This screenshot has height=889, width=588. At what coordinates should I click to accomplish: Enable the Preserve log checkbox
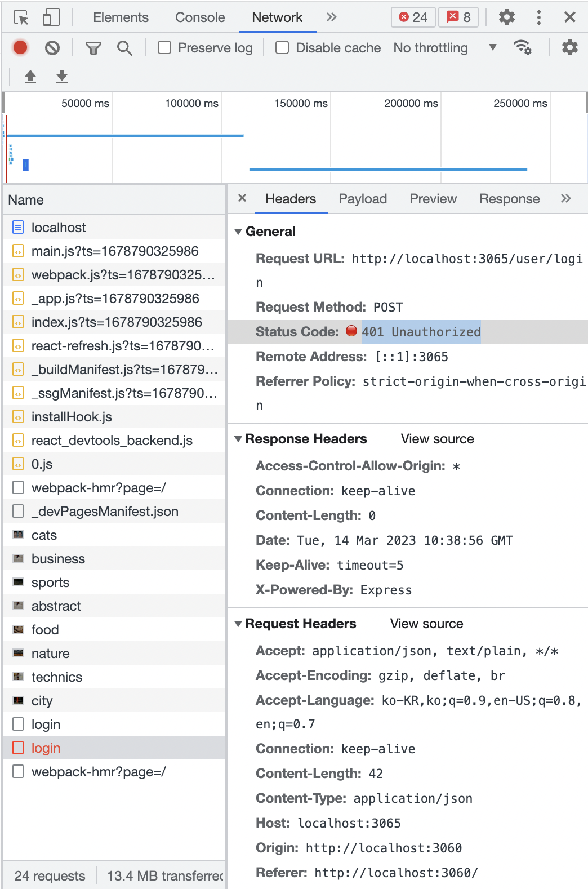tap(164, 48)
